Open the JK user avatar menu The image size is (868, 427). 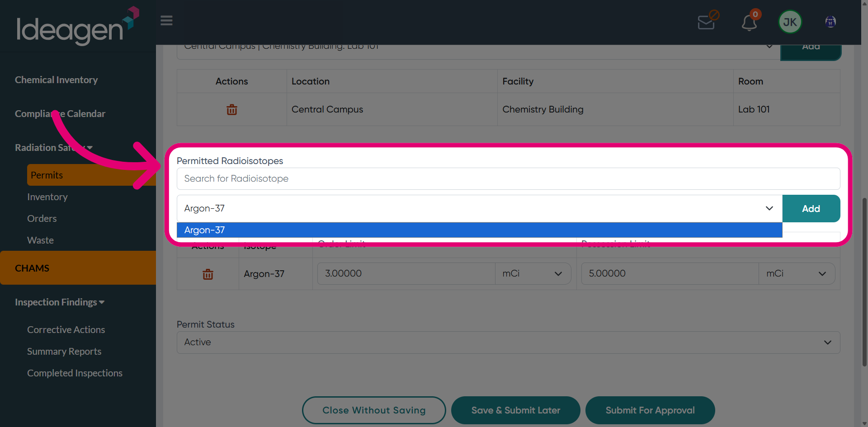point(790,22)
